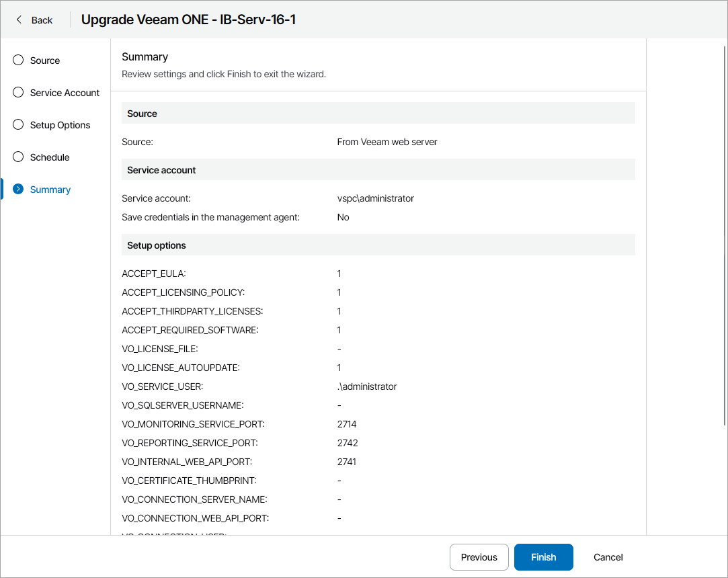Click the Back arrow icon
728x578 pixels.
[x=19, y=20]
